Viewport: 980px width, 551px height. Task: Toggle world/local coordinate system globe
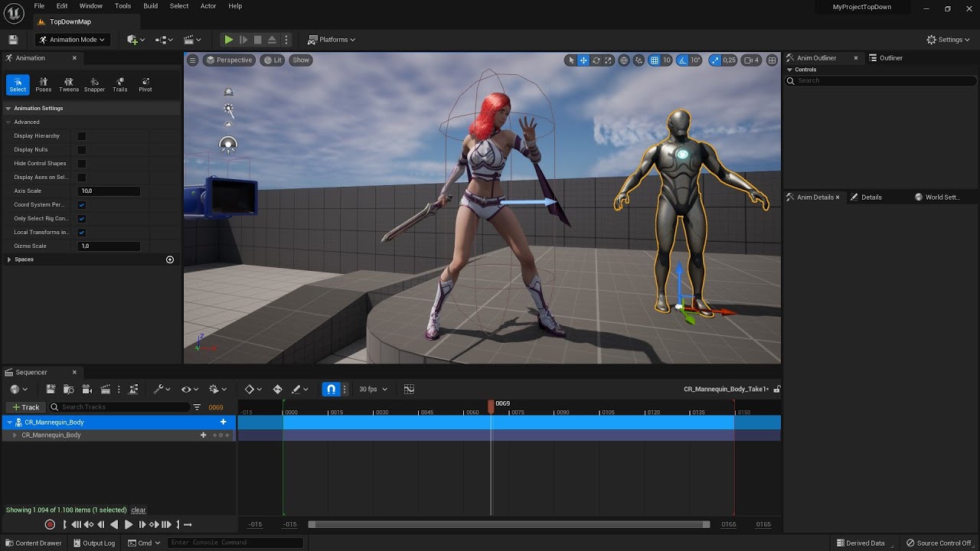pyautogui.click(x=624, y=60)
